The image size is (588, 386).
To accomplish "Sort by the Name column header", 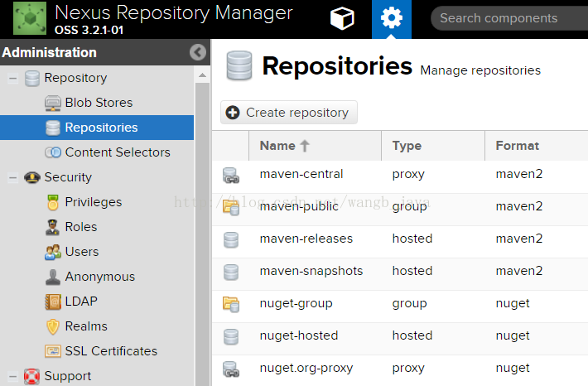I will pos(315,146).
